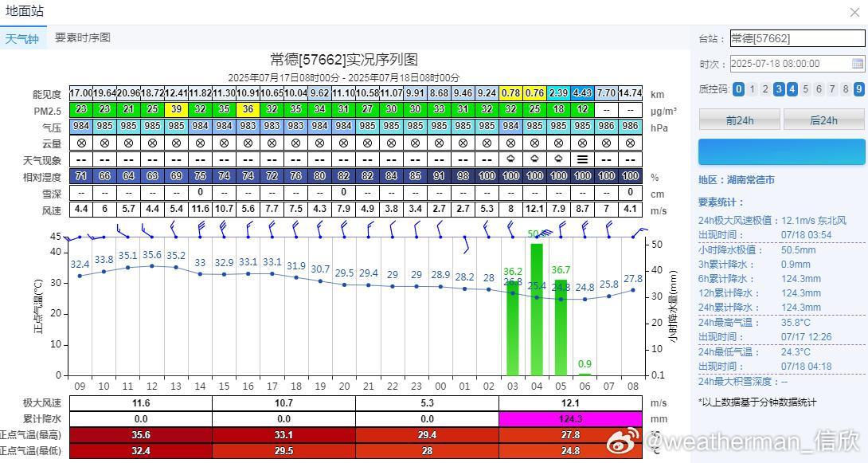868x463 pixels.
Task: Select the yellow PM2.5 cell reading 36
Action: pyautogui.click(x=248, y=109)
